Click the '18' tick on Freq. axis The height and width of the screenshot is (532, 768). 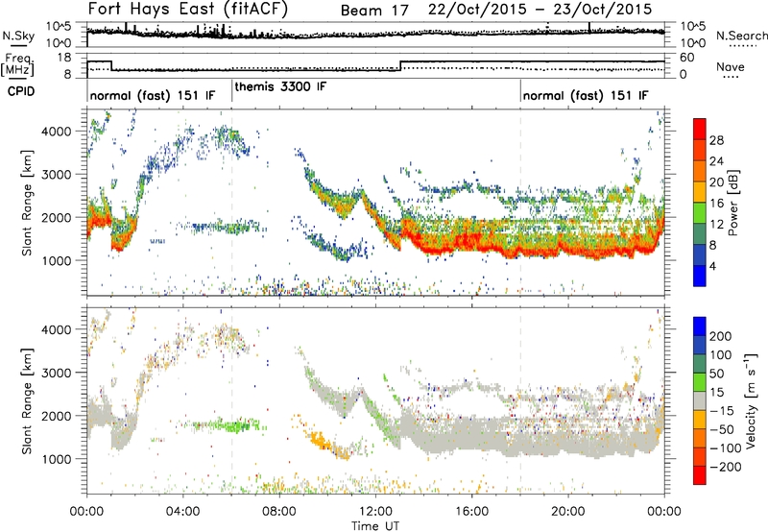click(x=64, y=58)
